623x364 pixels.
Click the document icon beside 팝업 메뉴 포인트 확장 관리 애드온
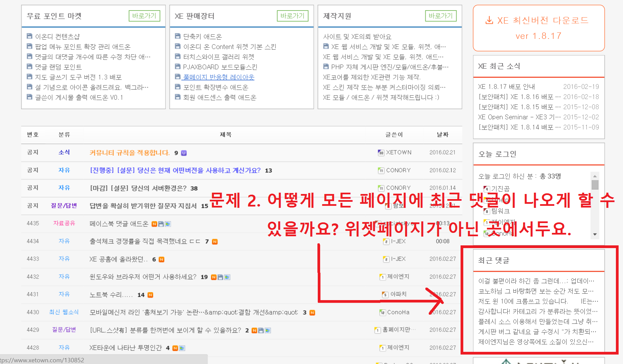pos(29,46)
